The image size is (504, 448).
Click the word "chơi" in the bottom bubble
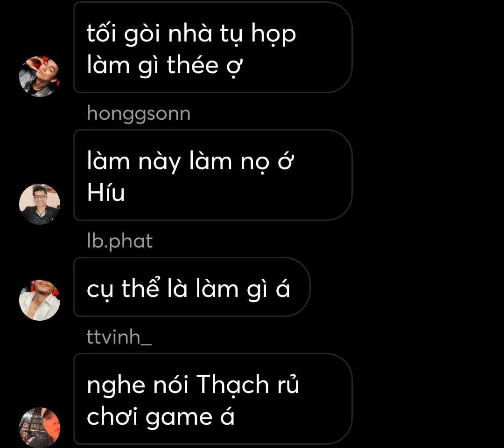[x=112, y=416]
